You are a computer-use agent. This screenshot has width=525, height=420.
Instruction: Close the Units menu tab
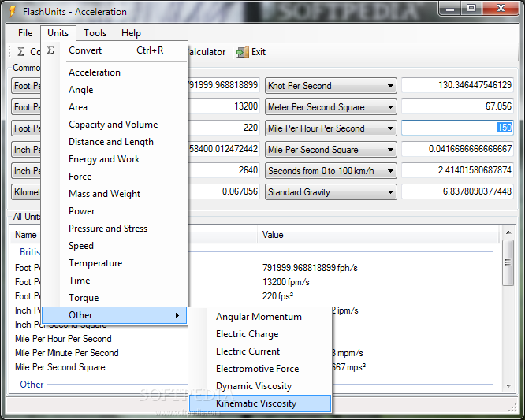click(x=58, y=33)
